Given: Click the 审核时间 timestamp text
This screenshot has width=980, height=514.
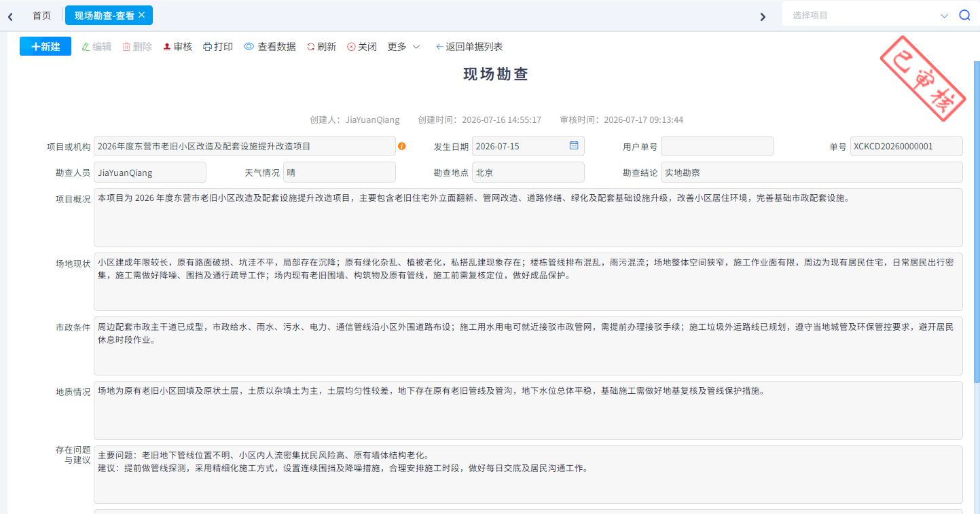Looking at the screenshot, I should pyautogui.click(x=621, y=120).
